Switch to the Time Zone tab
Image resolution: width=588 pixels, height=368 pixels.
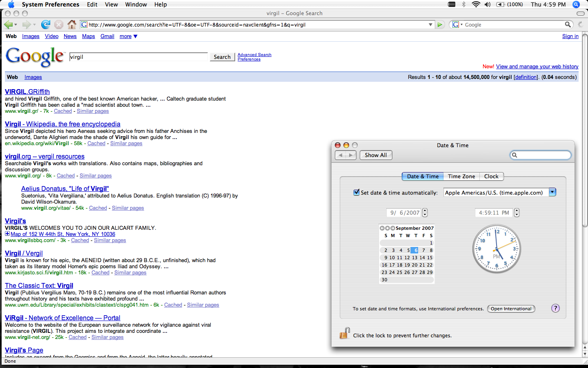[x=461, y=176]
